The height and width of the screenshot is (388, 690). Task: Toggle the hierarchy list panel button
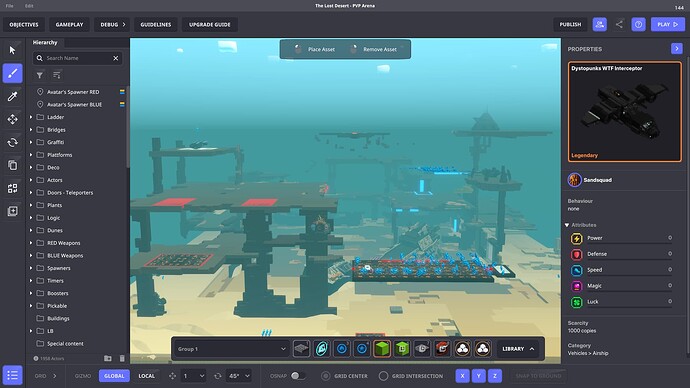[12, 375]
